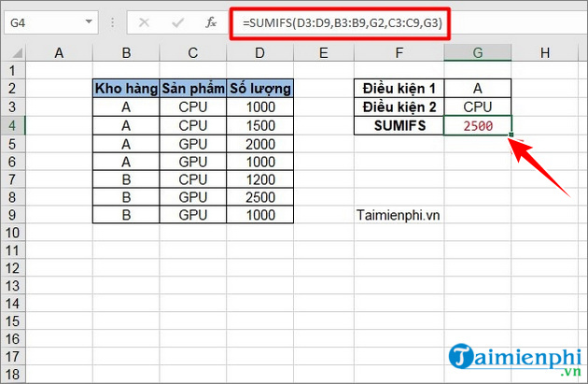This screenshot has width=588, height=384.
Task: Select column F header
Action: [x=399, y=53]
